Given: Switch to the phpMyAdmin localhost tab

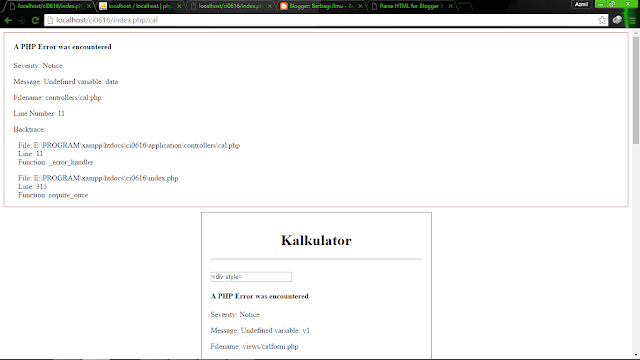Looking at the screenshot, I should pyautogui.click(x=140, y=6).
